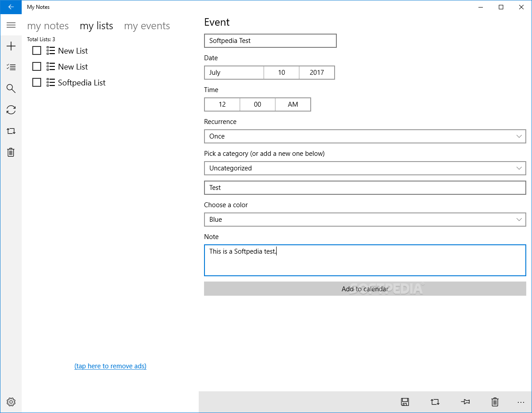Image resolution: width=532 pixels, height=413 pixels.
Task: Expand the Recurrence dropdown showing Once
Action: pyautogui.click(x=365, y=136)
